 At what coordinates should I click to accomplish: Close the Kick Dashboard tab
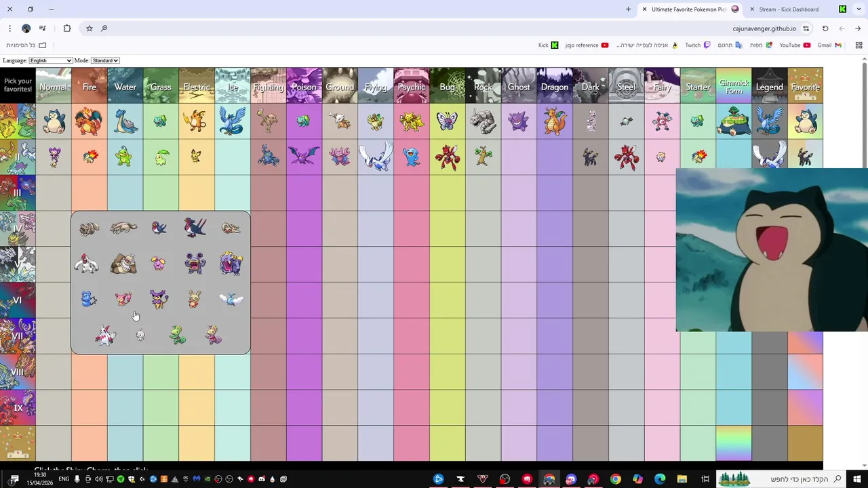tap(751, 9)
